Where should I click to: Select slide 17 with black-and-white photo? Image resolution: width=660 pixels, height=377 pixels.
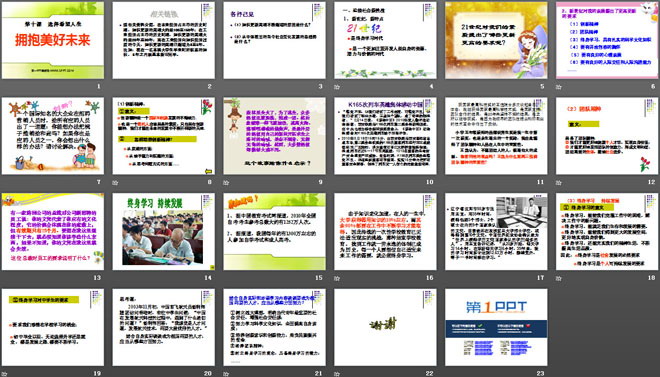[x=496, y=231]
